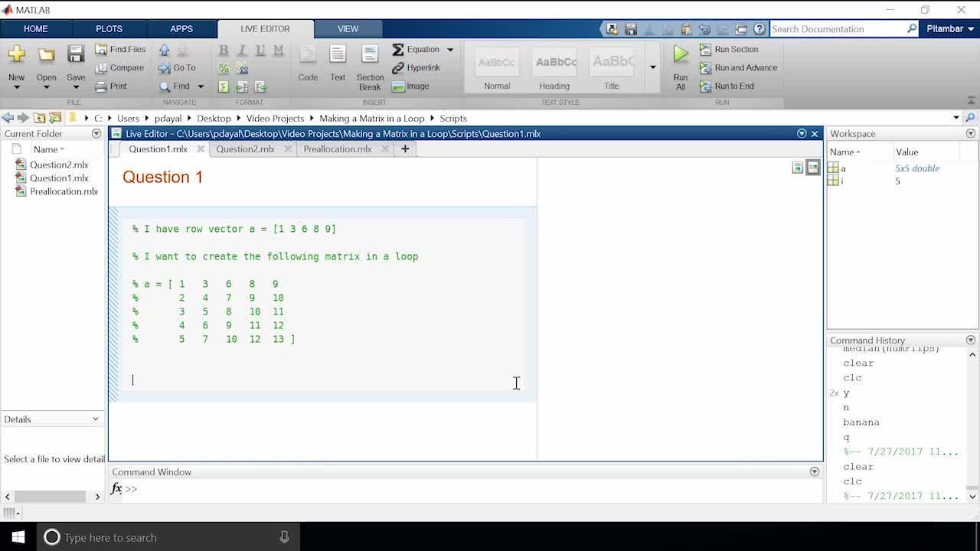The image size is (980, 551).
Task: Toggle bold text formatting
Action: (x=224, y=50)
